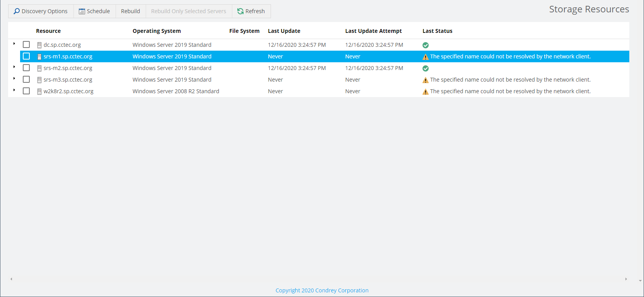Sort by the Operating System column header

click(157, 31)
